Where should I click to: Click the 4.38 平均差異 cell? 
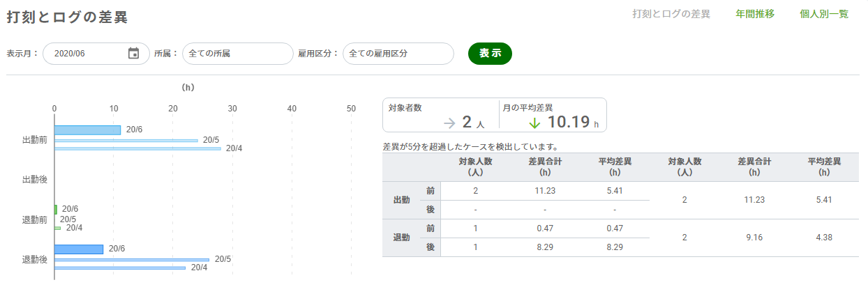[824, 238]
